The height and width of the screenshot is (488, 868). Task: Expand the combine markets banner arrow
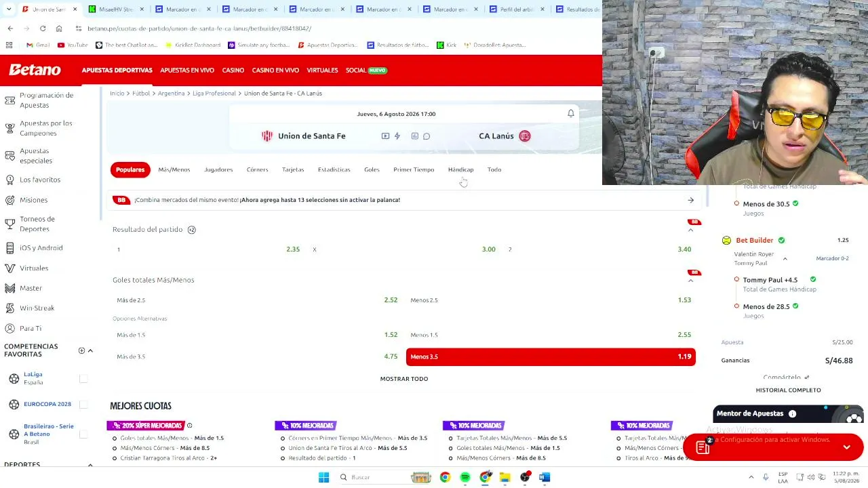[x=690, y=200]
